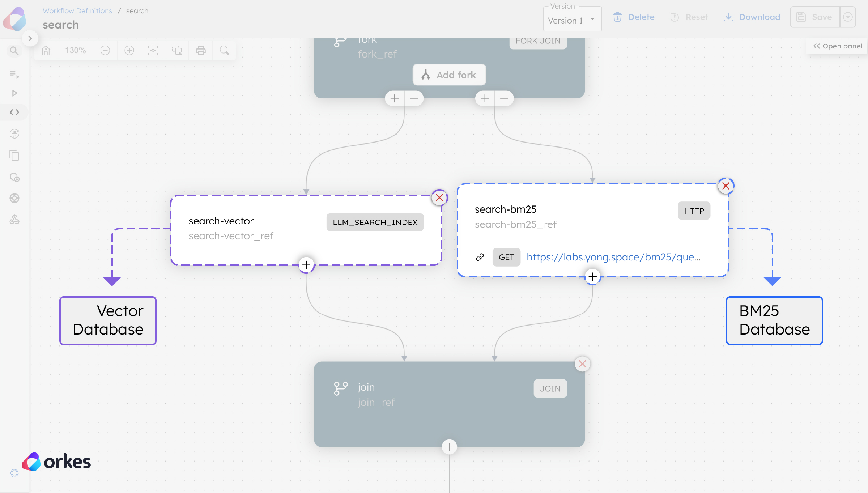Click the Add fork button on the fork task
This screenshot has height=493, width=868.
click(x=449, y=75)
